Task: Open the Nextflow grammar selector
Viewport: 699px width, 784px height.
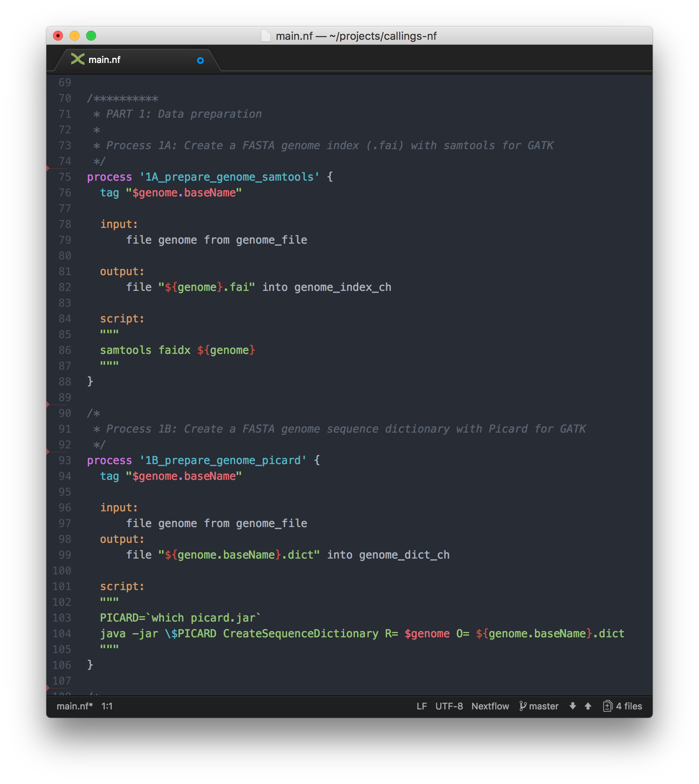Action: pos(490,706)
